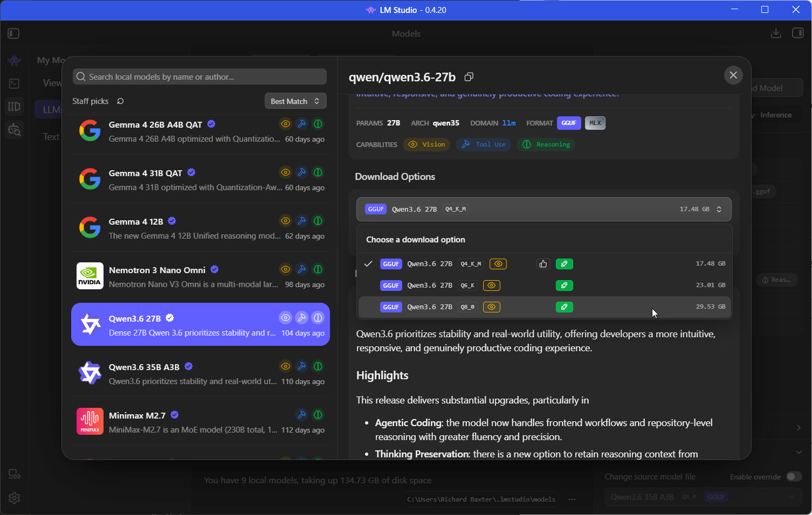The width and height of the screenshot is (812, 515).
Task: Select Gemma 4 12B in list
Action: click(201, 227)
